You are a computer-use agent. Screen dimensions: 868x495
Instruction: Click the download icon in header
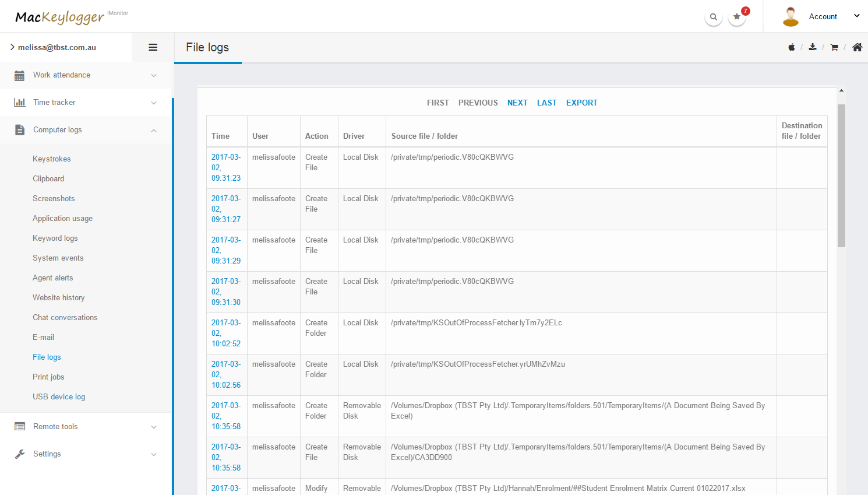click(x=813, y=47)
